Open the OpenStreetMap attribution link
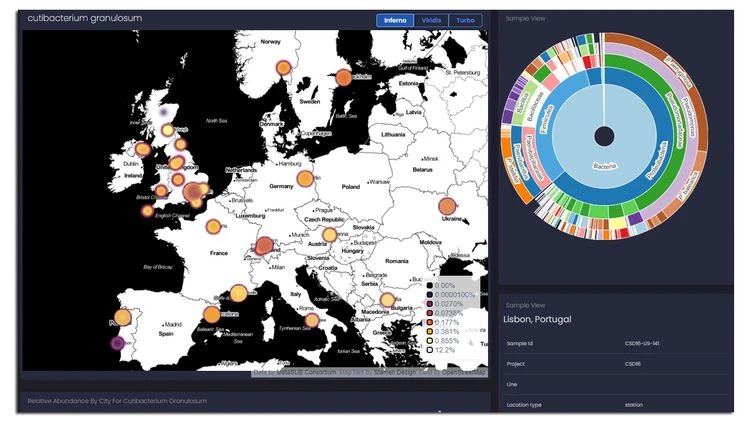Screen dimensions: 752x423 (x=464, y=372)
